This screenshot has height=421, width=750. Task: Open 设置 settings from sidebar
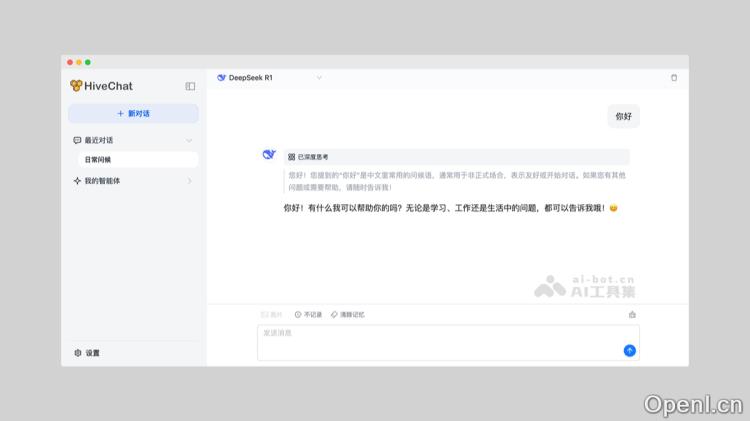click(x=92, y=353)
